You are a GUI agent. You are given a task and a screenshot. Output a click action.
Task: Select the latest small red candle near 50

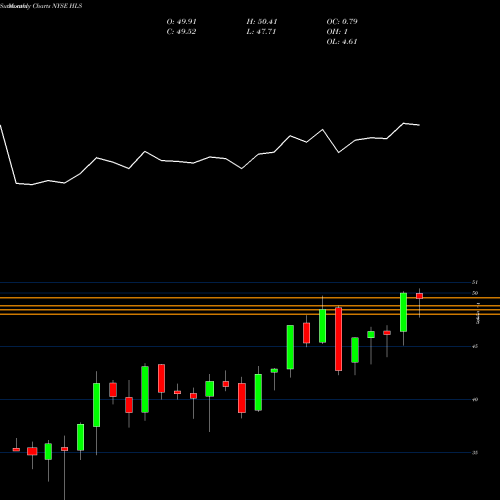click(419, 296)
